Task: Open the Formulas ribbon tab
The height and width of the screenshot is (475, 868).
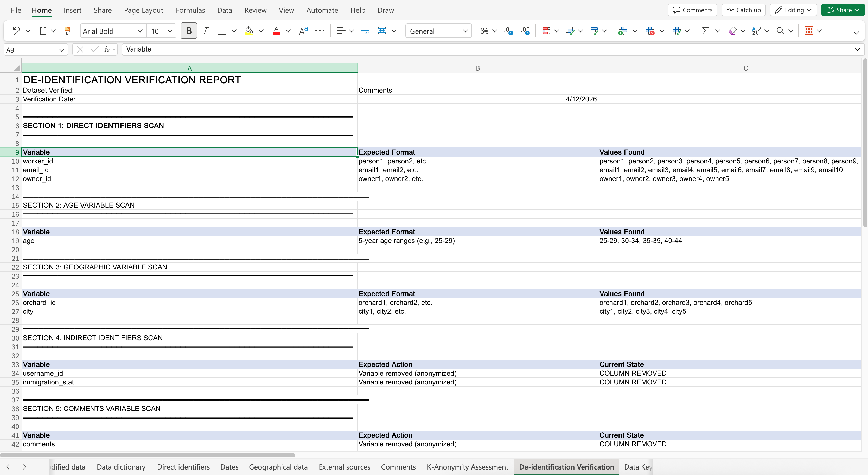Action: pos(190,10)
